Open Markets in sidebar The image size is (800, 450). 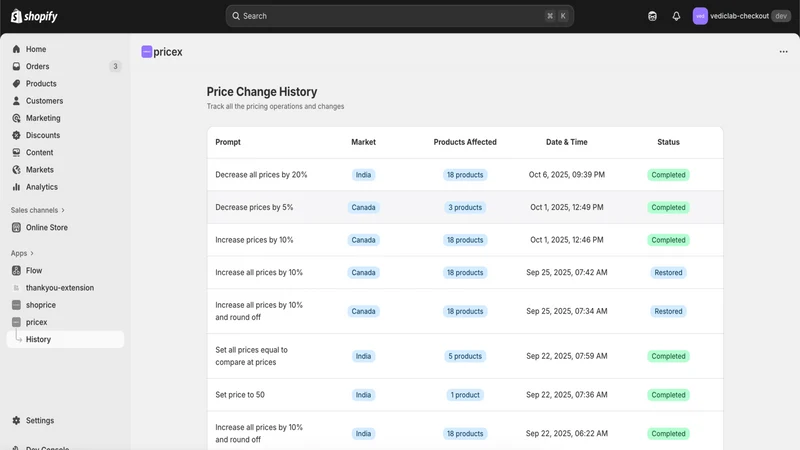tap(39, 170)
